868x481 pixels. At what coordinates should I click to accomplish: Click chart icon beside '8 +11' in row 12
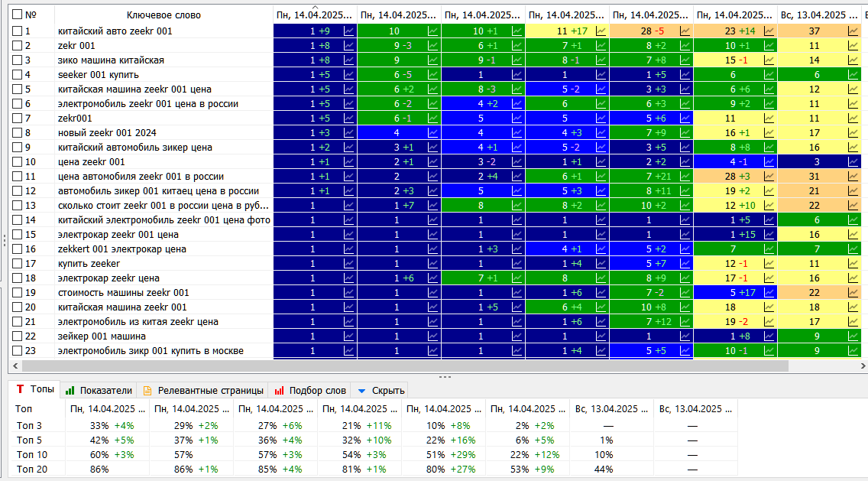685,191
